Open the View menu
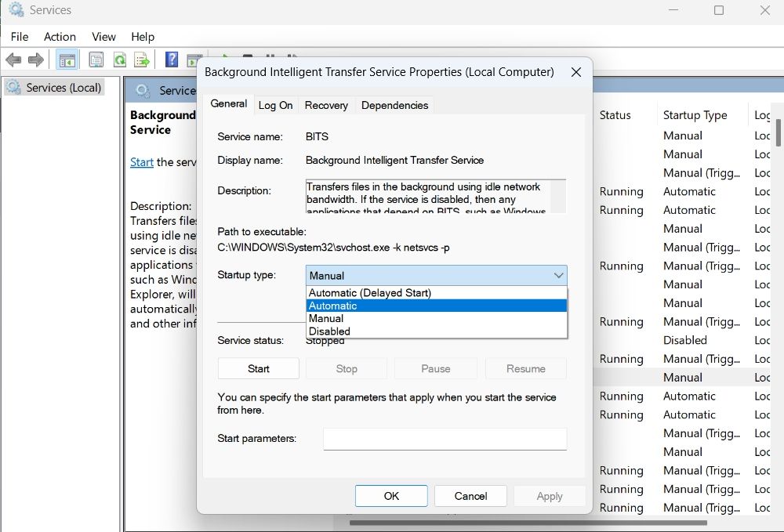 (103, 37)
